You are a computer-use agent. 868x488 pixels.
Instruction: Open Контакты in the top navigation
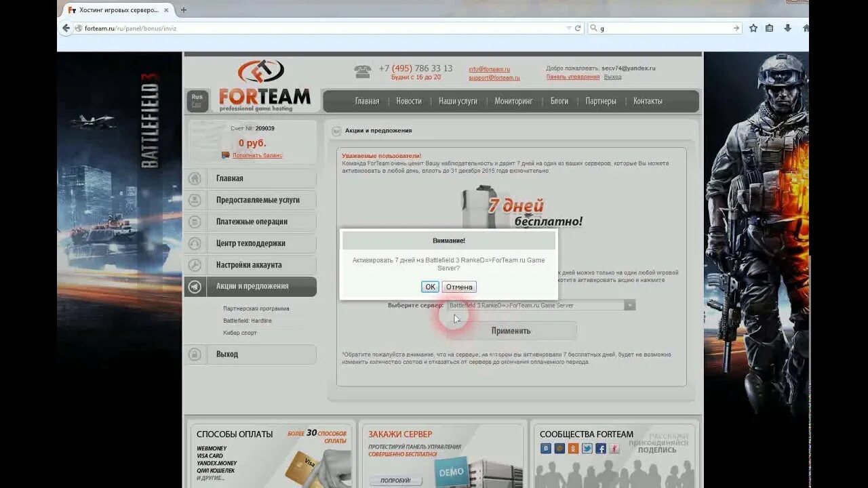point(648,101)
